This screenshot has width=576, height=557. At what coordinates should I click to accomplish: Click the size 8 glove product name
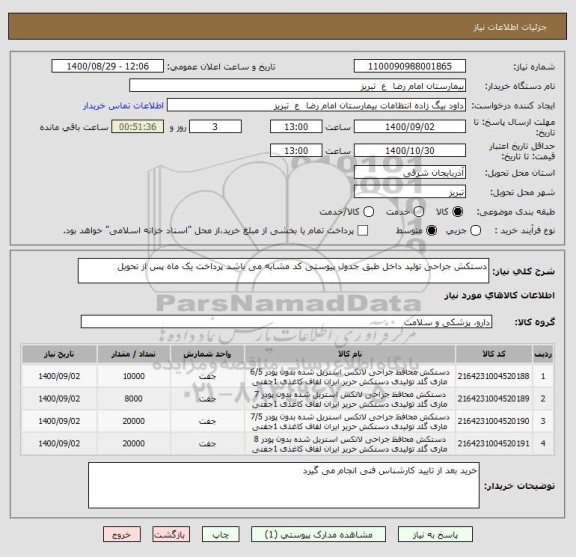(350, 444)
